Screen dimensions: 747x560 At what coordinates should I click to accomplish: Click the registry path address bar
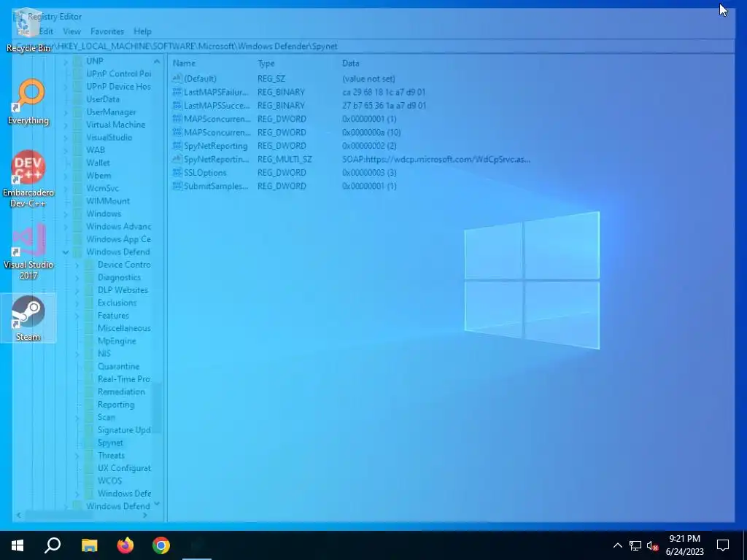373,46
